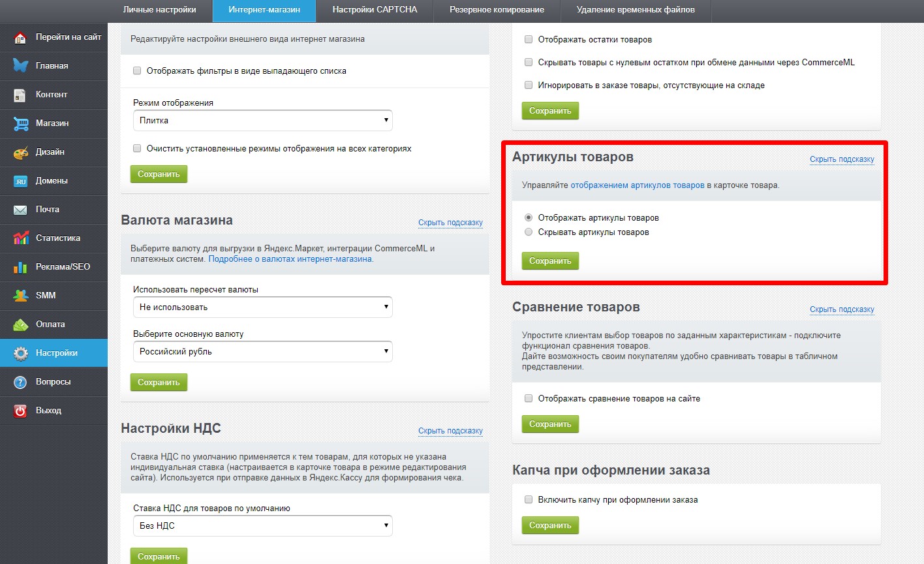Click the red power icon for Выход
The image size is (924, 564).
click(21, 411)
